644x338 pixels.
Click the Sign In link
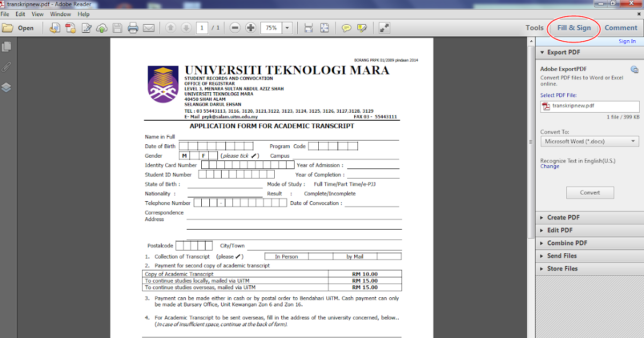627,40
